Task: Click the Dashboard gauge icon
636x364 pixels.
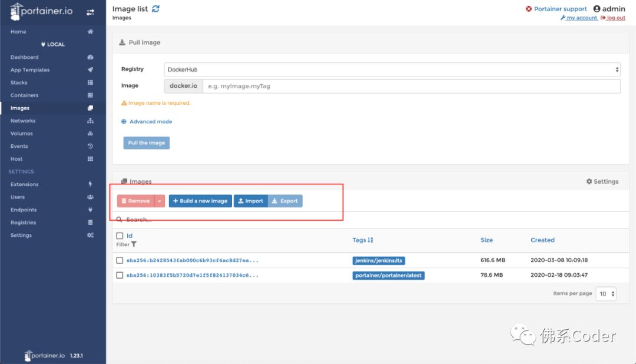Action: [x=90, y=57]
